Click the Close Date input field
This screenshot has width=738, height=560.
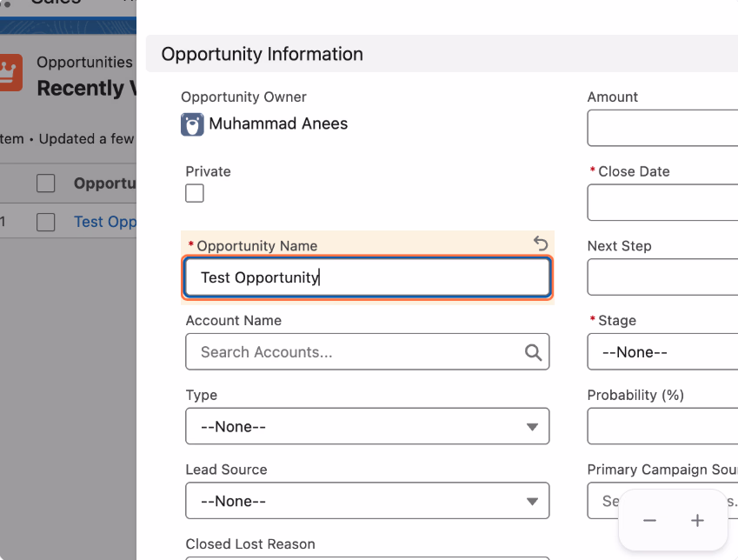(x=662, y=203)
